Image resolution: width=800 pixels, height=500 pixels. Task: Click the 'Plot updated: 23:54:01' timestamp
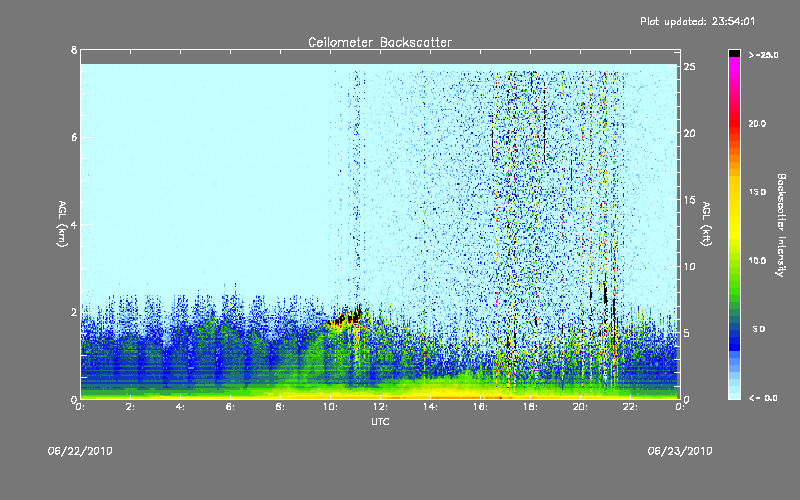pos(697,21)
